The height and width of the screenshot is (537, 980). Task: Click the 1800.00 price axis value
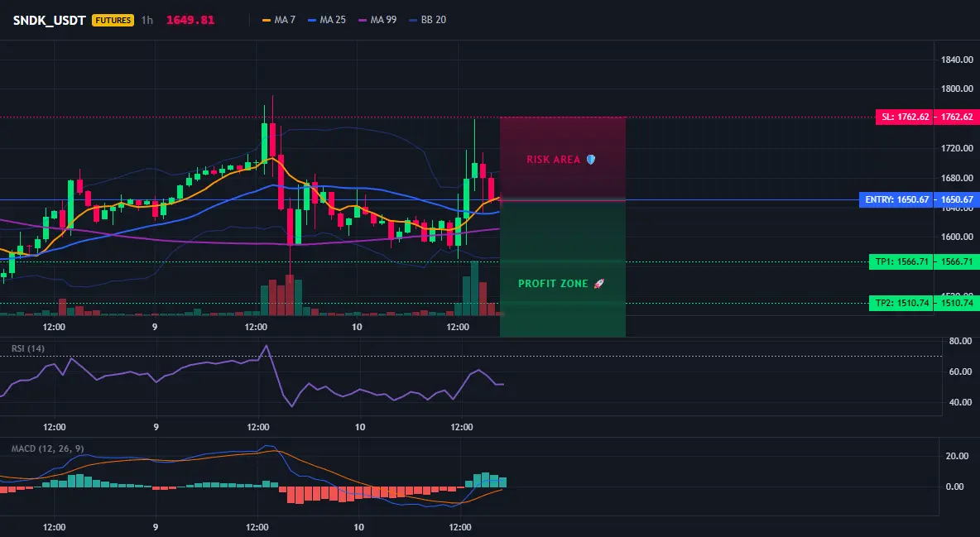957,89
